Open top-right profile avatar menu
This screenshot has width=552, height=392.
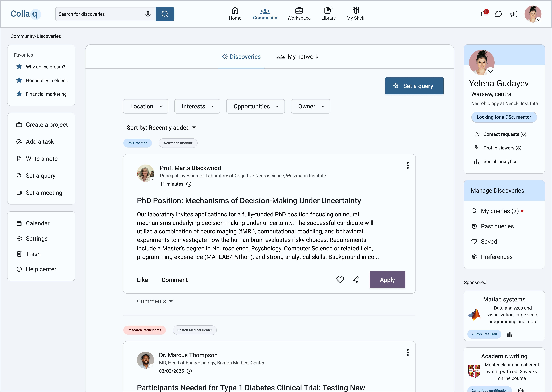[533, 14]
